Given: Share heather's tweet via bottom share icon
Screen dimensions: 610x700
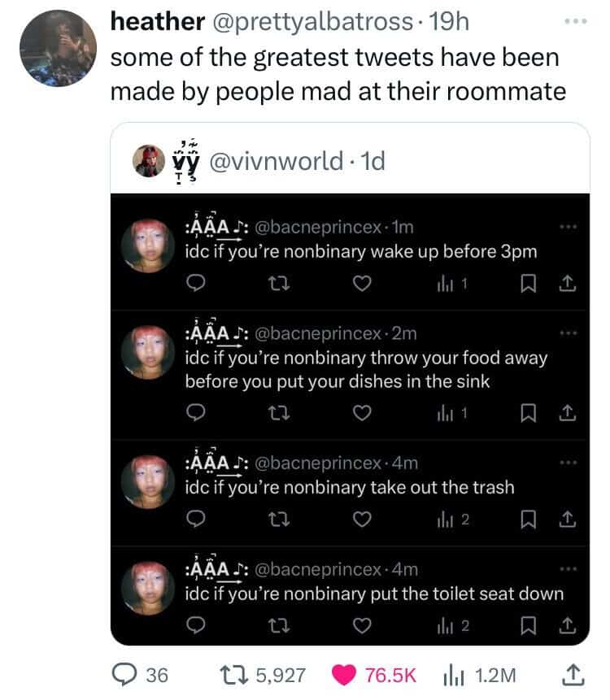Looking at the screenshot, I should tap(573, 675).
